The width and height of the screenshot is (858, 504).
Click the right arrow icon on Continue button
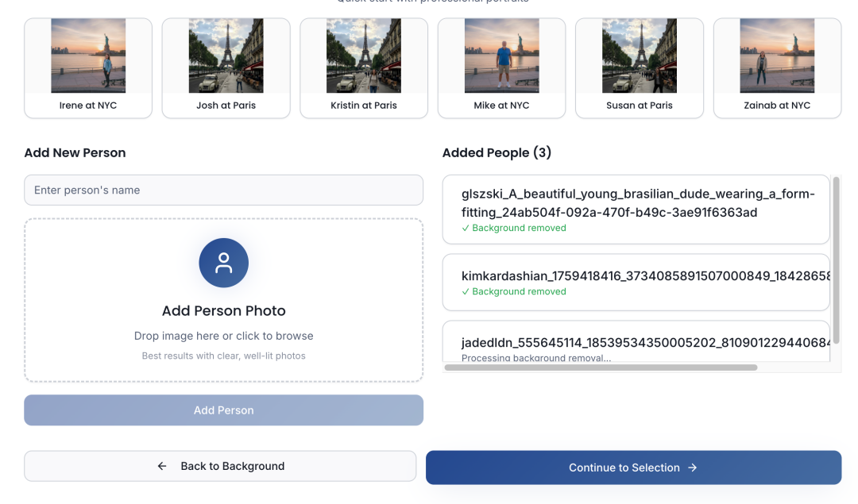click(693, 467)
